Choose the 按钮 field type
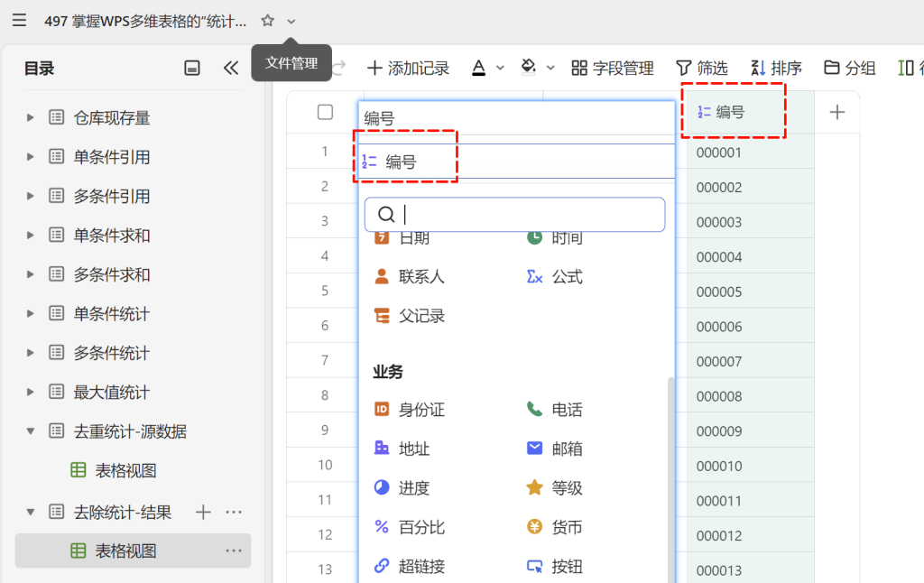The image size is (924, 583). coord(555,567)
